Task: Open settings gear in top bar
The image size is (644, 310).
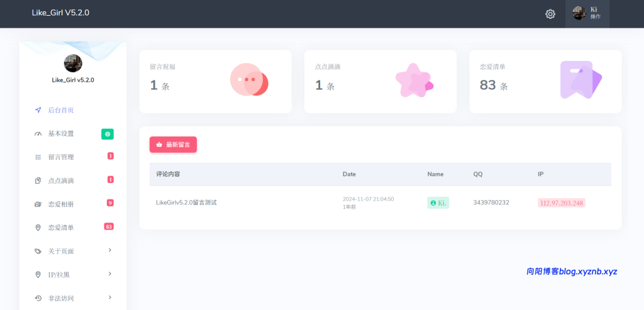Action: [550, 14]
